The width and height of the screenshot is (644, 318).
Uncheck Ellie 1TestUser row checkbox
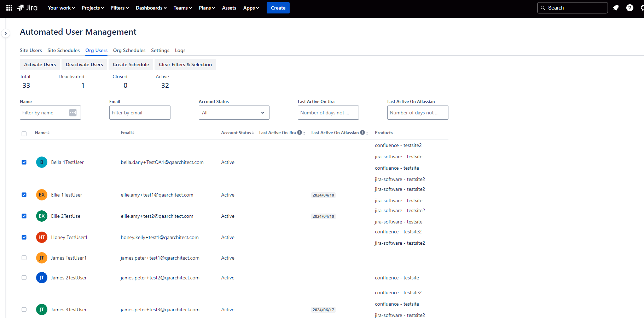tap(24, 195)
